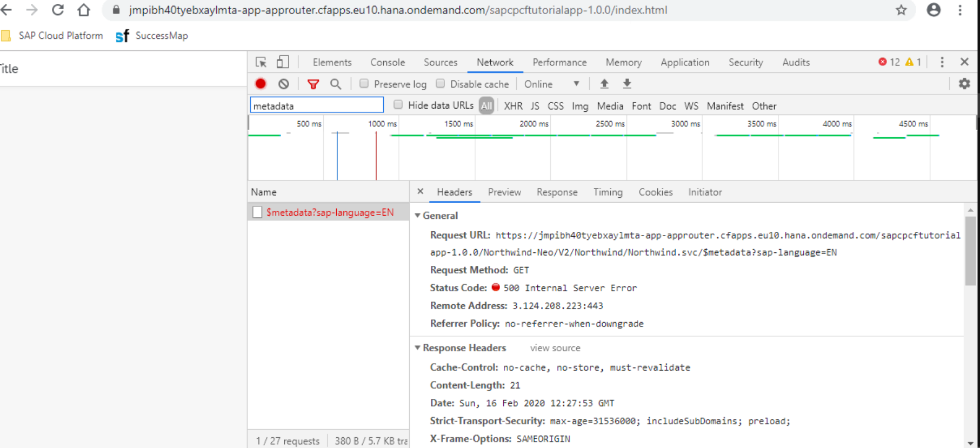The image size is (980, 448).
Task: Collapse the Response Headers section
Action: click(x=417, y=348)
